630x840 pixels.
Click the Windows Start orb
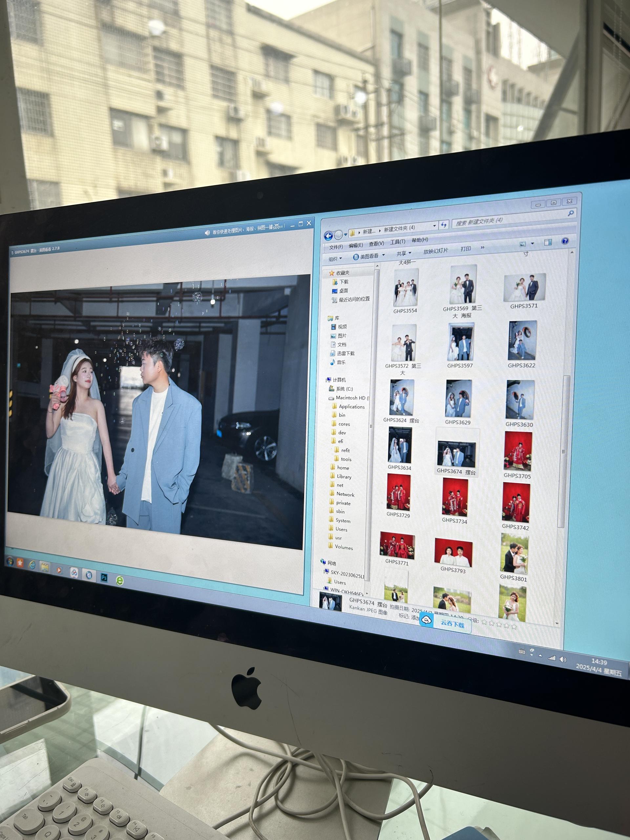point(10,561)
